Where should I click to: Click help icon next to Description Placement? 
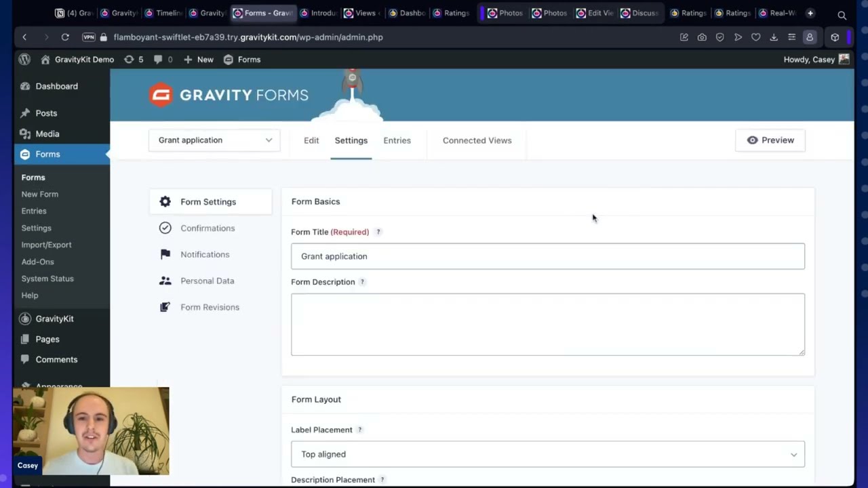coord(382,480)
